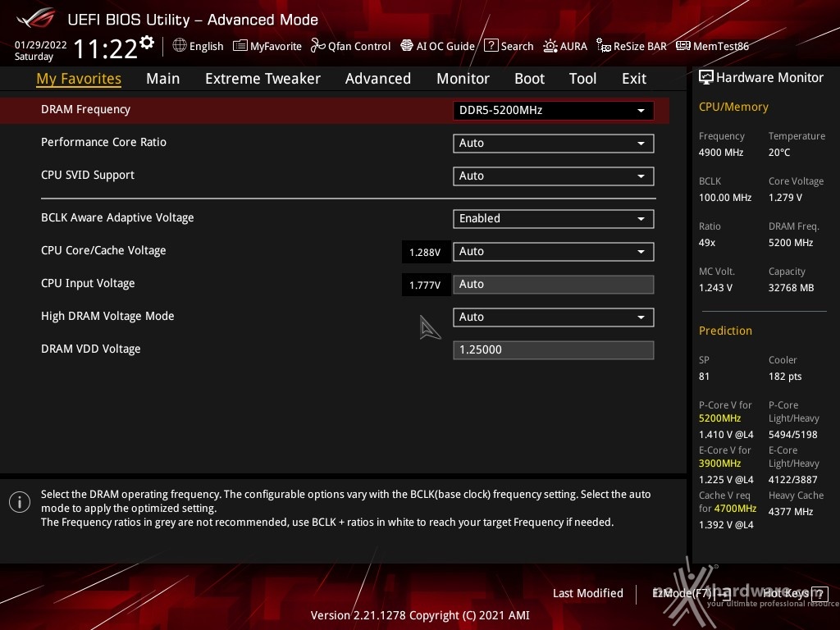This screenshot has width=840, height=630.
Task: Click Prediction section heading
Action: tap(725, 331)
